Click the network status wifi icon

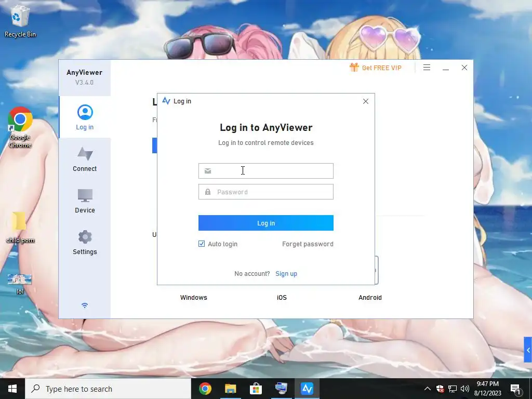[85, 305]
